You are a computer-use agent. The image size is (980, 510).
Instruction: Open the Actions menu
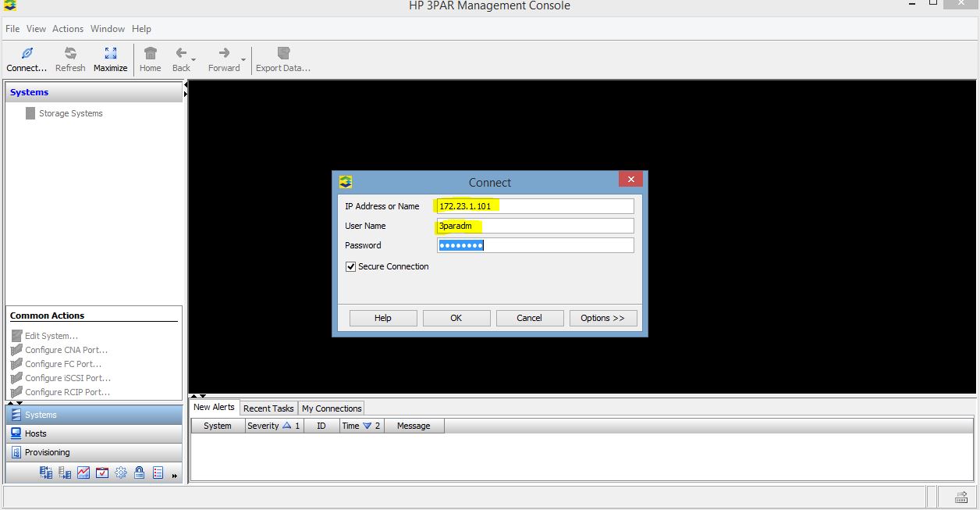point(67,29)
